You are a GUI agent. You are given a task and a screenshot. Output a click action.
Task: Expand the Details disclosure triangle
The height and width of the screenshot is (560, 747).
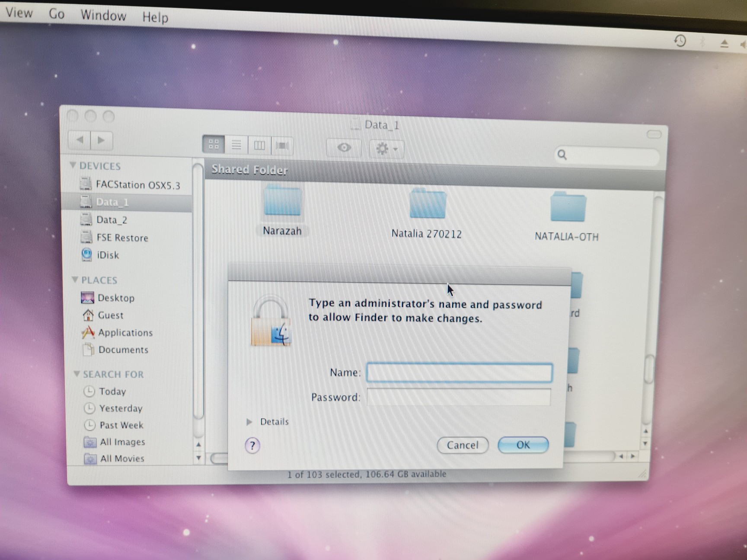pos(249,422)
